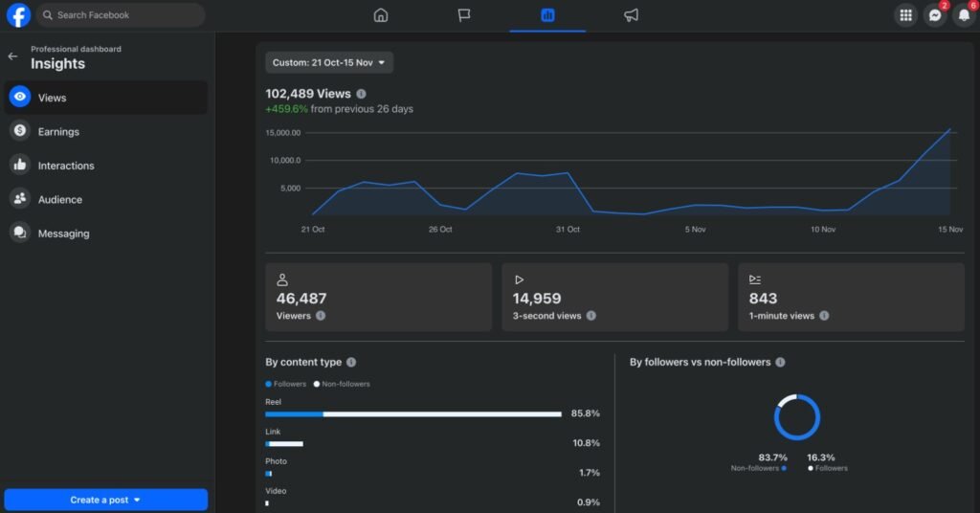Expand the Create a post button
This screenshot has width=980, height=513.
(x=105, y=500)
